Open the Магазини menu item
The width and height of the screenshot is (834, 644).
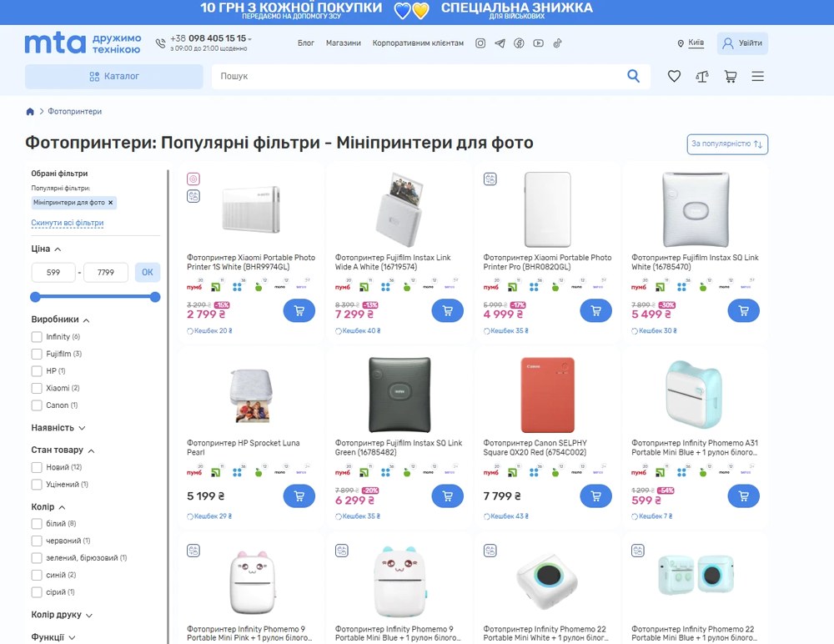coord(343,43)
